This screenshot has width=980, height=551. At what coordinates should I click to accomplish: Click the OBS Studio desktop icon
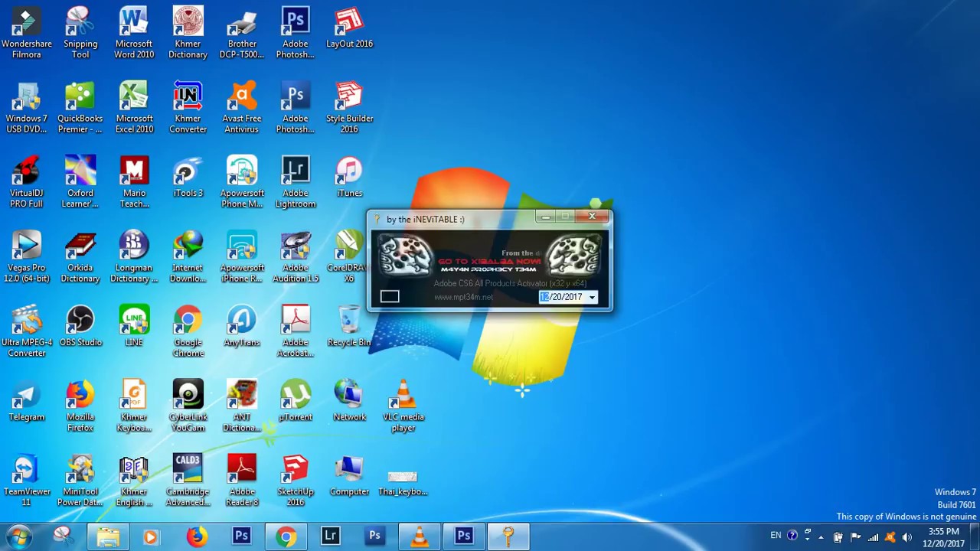tap(80, 327)
